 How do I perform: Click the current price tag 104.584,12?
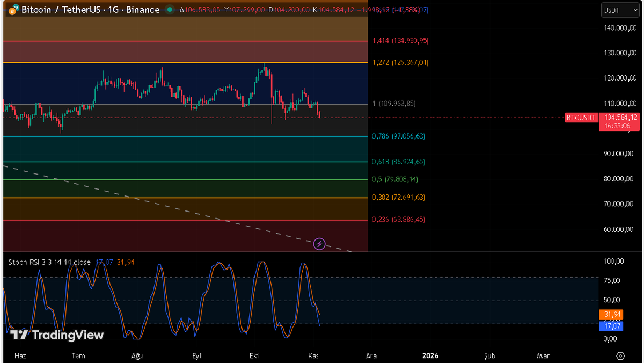(620, 117)
